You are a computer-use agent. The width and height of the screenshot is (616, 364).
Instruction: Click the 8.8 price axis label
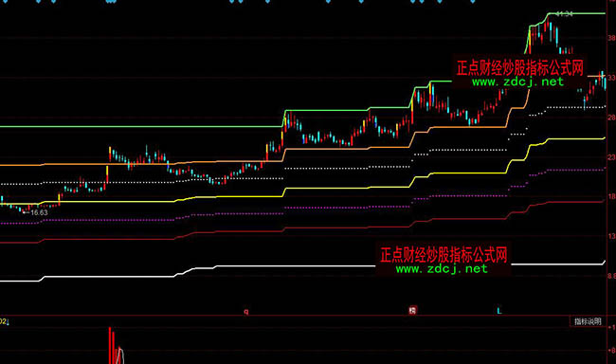point(611,277)
